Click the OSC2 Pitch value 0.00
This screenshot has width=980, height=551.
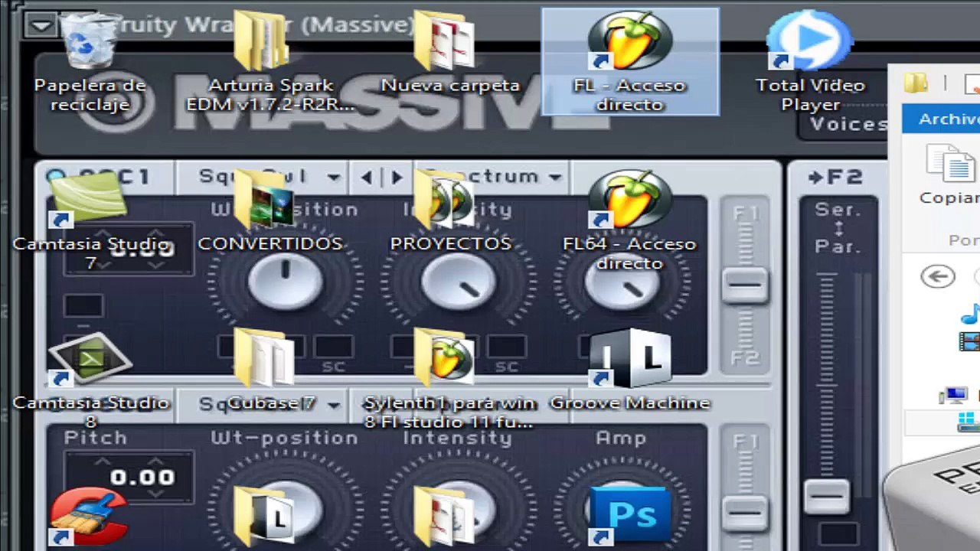[142, 478]
